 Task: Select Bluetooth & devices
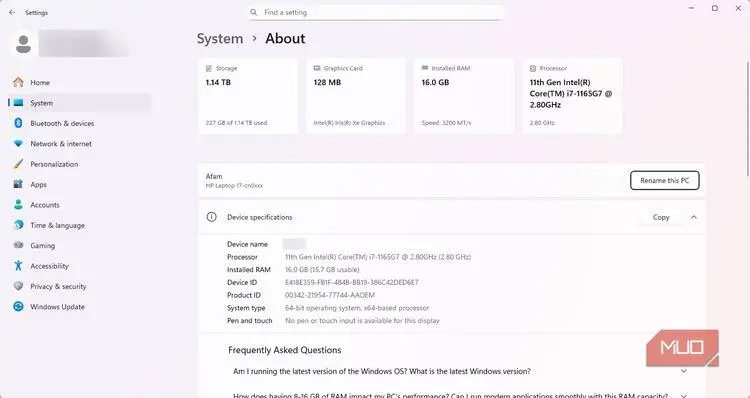(79, 123)
